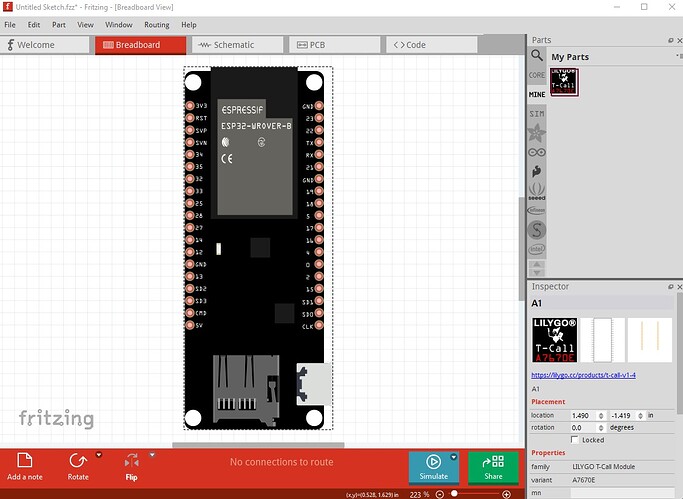This screenshot has height=499, width=683.
Task: Open the Arduino parts bin
Action: coord(537,151)
